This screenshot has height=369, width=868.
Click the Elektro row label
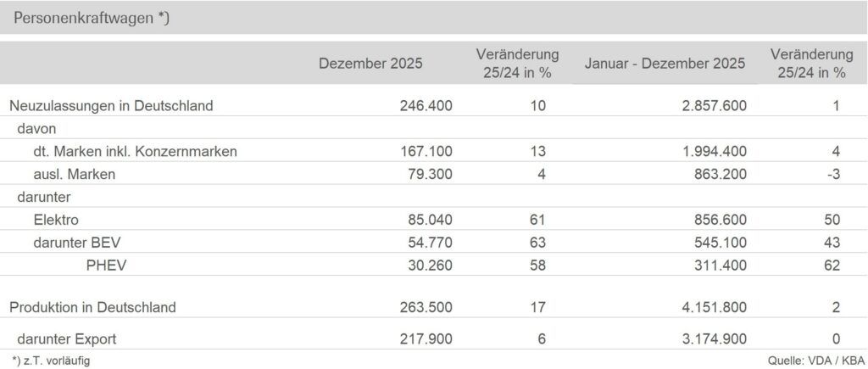click(x=56, y=220)
